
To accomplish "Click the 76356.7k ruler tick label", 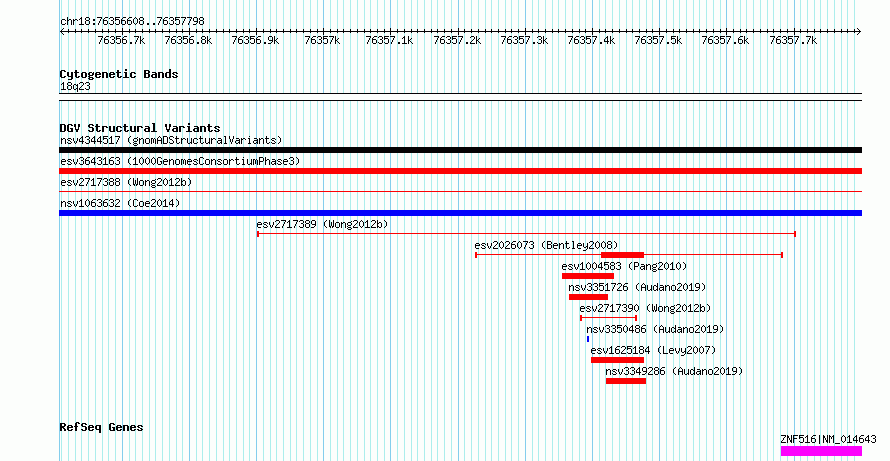I will pos(121,40).
